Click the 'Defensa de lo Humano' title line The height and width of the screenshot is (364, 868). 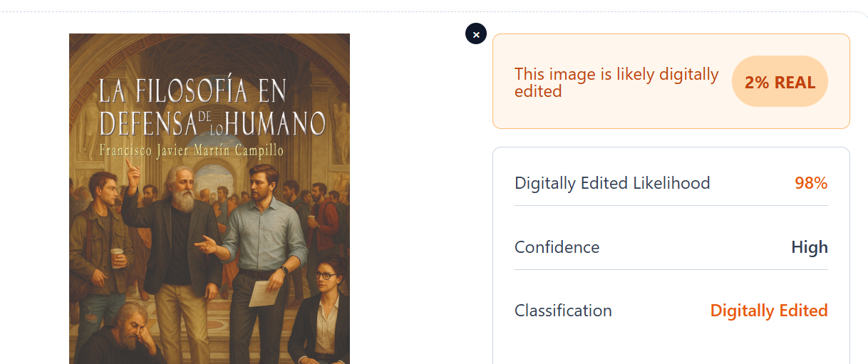[x=212, y=123]
